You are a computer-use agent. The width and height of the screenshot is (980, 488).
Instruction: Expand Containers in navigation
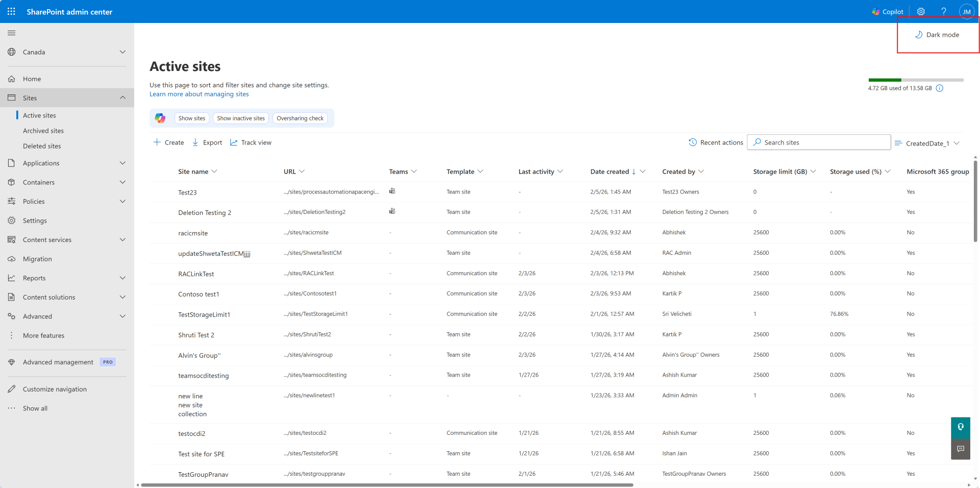[67, 182]
